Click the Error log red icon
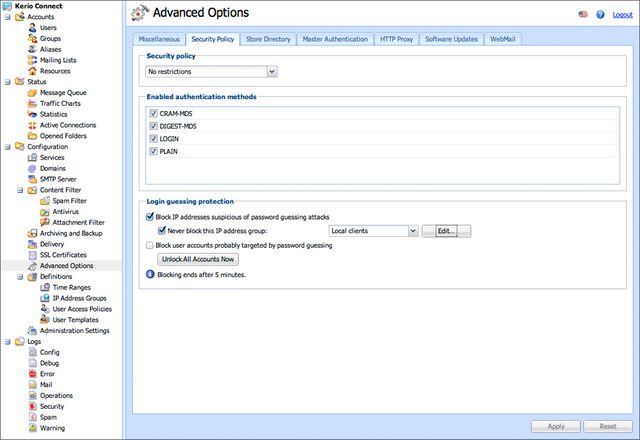The width and height of the screenshot is (640, 440). click(33, 374)
